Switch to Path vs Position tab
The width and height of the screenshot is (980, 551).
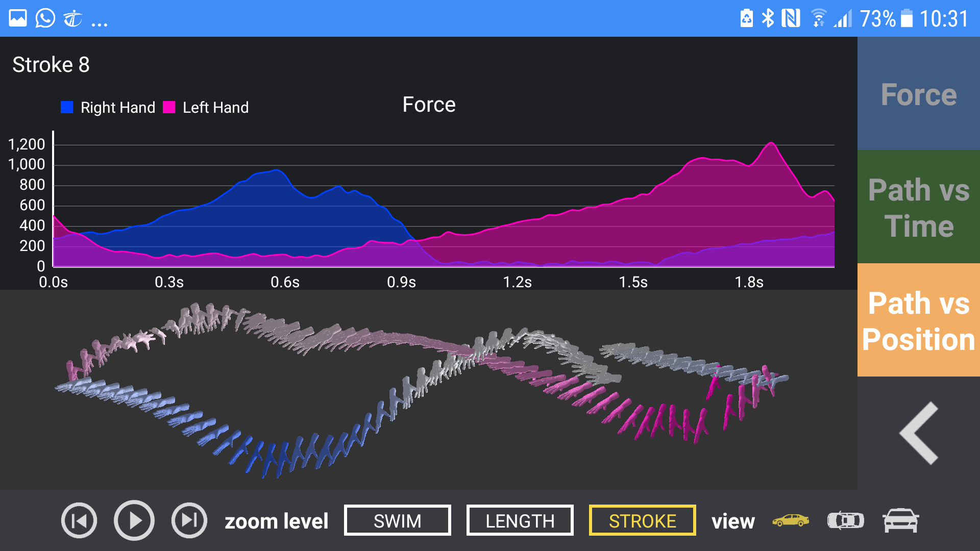click(x=919, y=320)
